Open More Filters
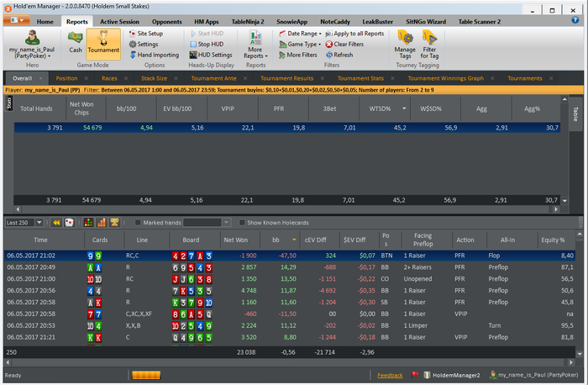This screenshot has height=385, width=588. (x=298, y=55)
